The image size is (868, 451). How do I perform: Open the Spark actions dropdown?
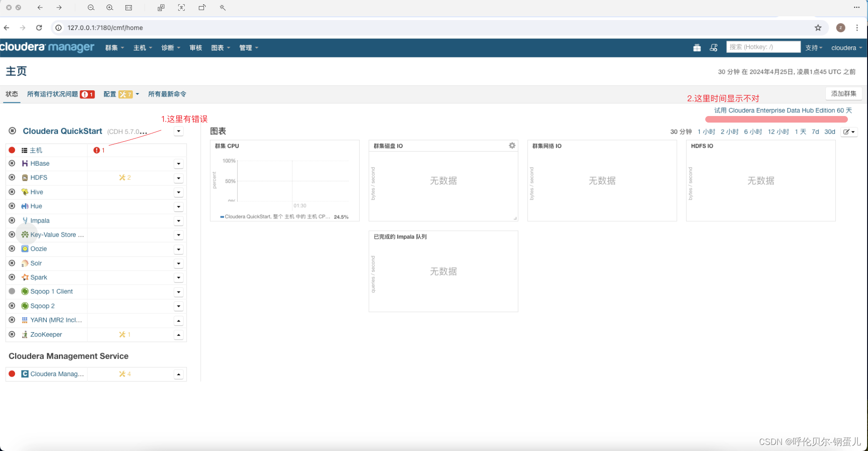[179, 278]
